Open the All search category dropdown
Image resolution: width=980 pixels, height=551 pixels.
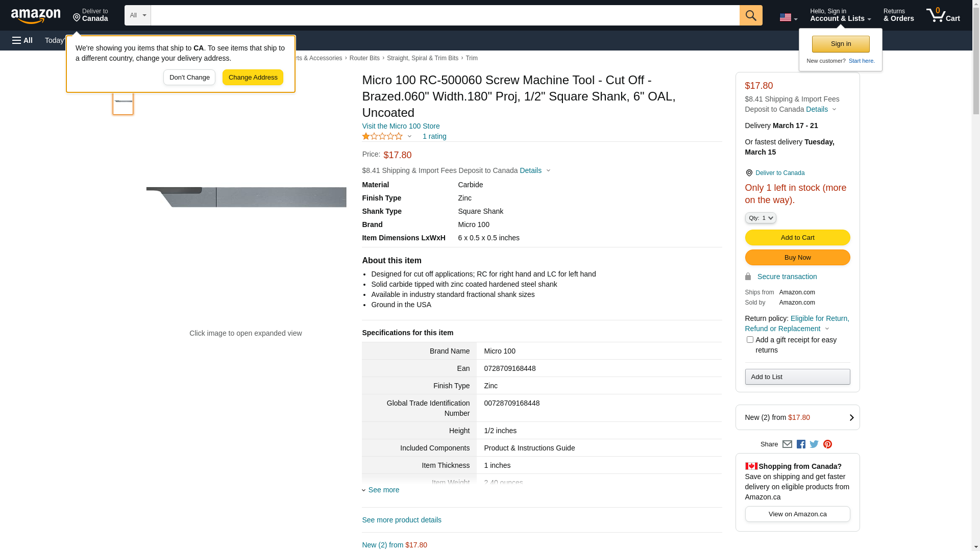point(137,15)
